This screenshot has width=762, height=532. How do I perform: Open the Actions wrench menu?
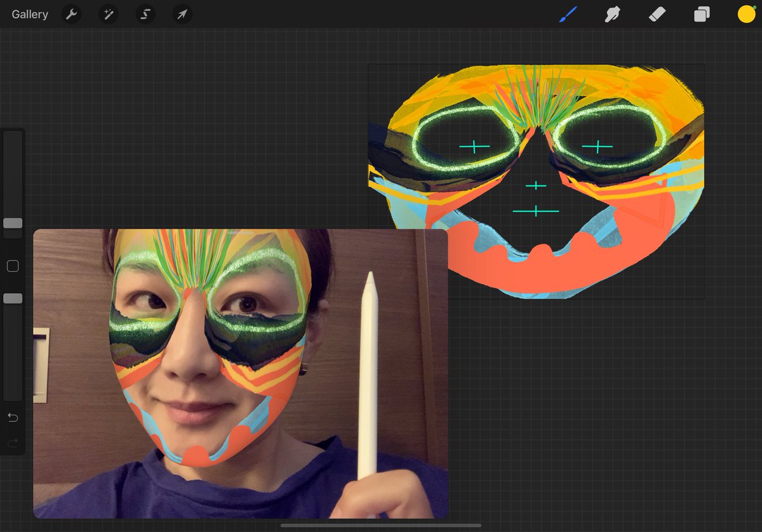point(71,14)
